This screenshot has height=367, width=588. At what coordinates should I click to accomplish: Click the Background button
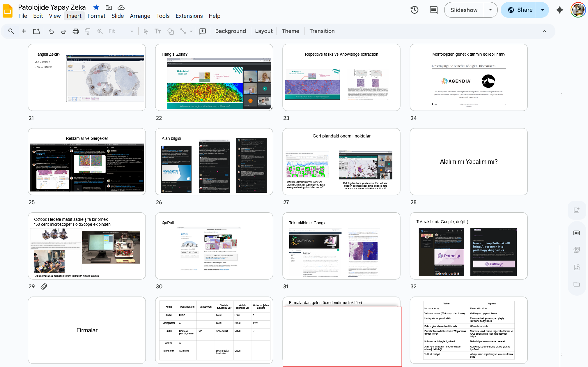pos(231,31)
